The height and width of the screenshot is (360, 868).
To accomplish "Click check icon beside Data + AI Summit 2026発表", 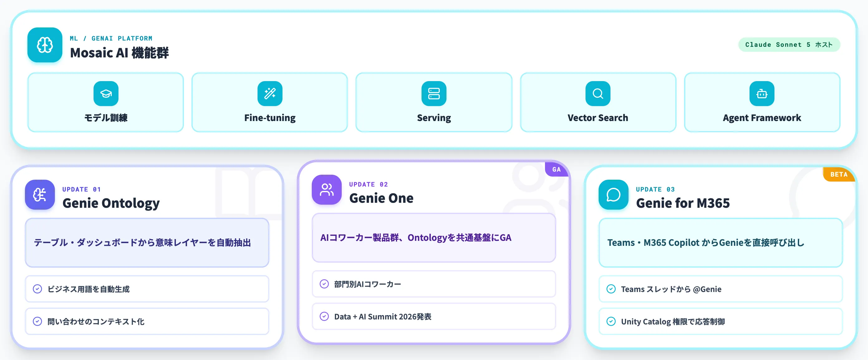I will tap(324, 316).
